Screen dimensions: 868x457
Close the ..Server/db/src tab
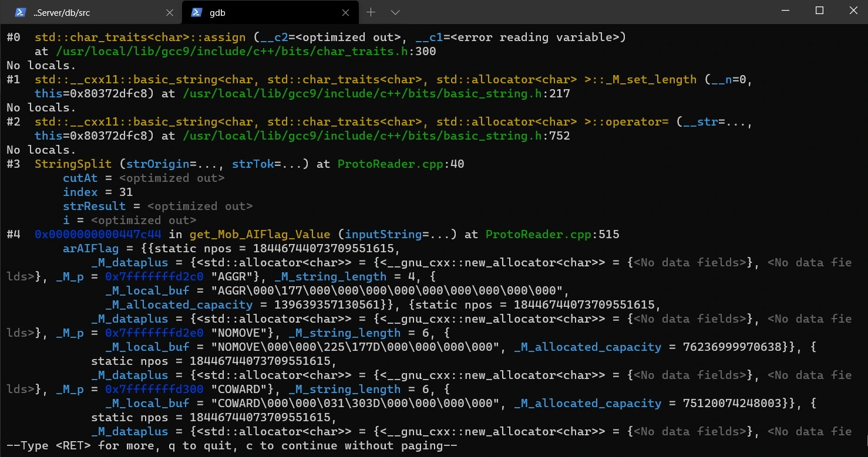tap(170, 12)
